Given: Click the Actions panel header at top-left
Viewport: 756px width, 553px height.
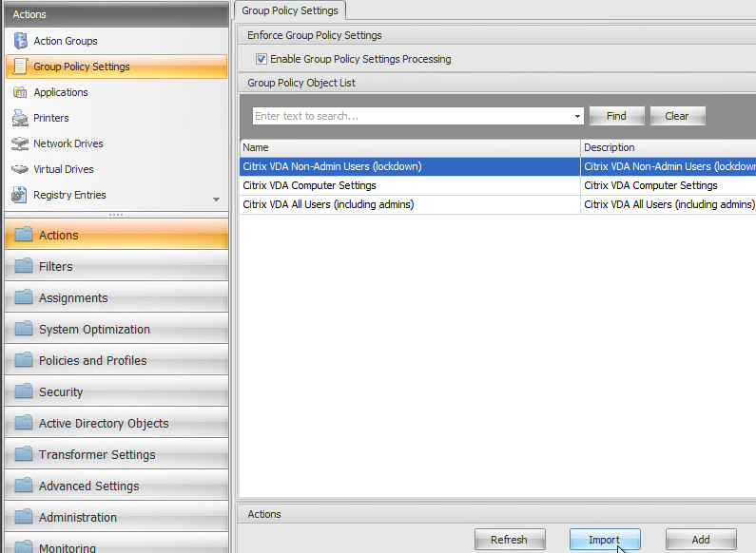Looking at the screenshot, I should [116, 14].
